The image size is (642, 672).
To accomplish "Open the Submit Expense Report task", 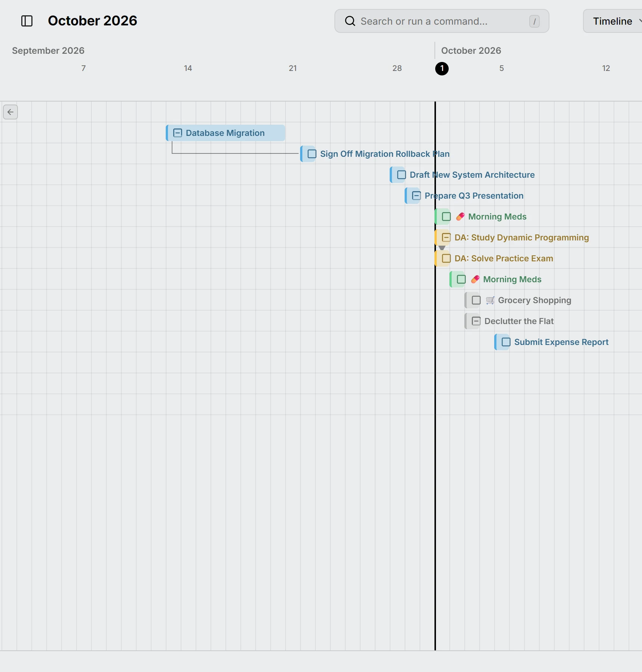I will [561, 342].
